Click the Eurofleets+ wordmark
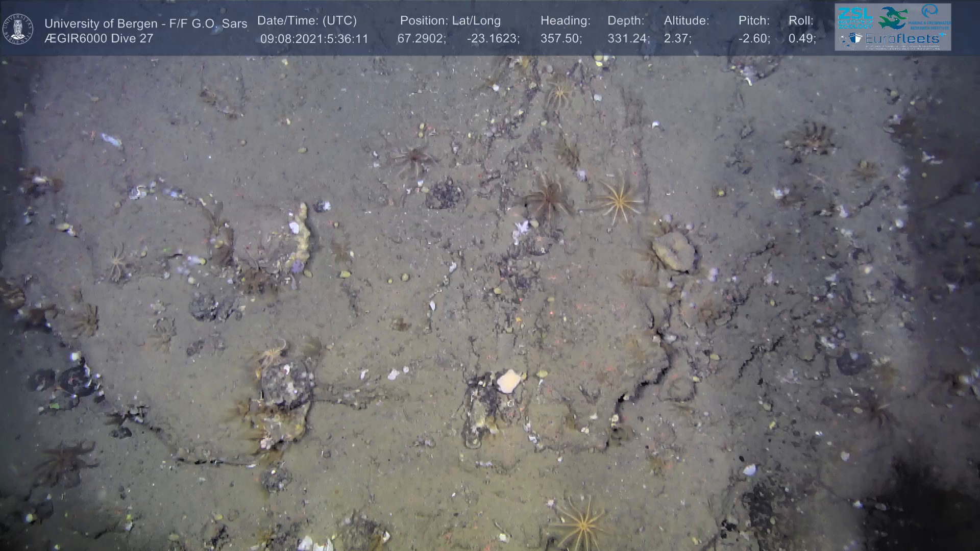This screenshot has height=551, width=980. (903, 39)
